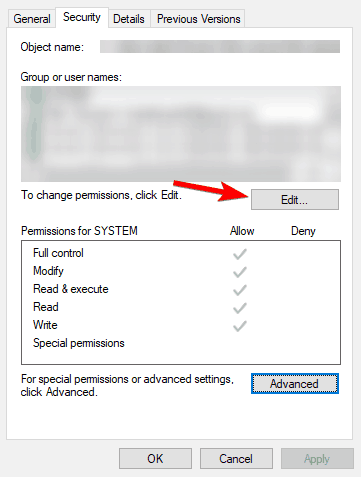Switch to the General tab
Image resolution: width=361 pixels, height=477 pixels.
tap(32, 19)
